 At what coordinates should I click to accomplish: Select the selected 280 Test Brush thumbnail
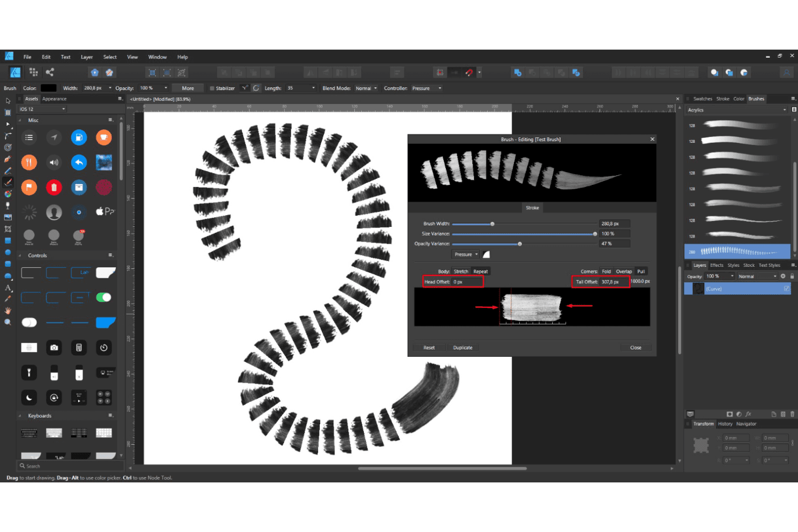click(737, 251)
